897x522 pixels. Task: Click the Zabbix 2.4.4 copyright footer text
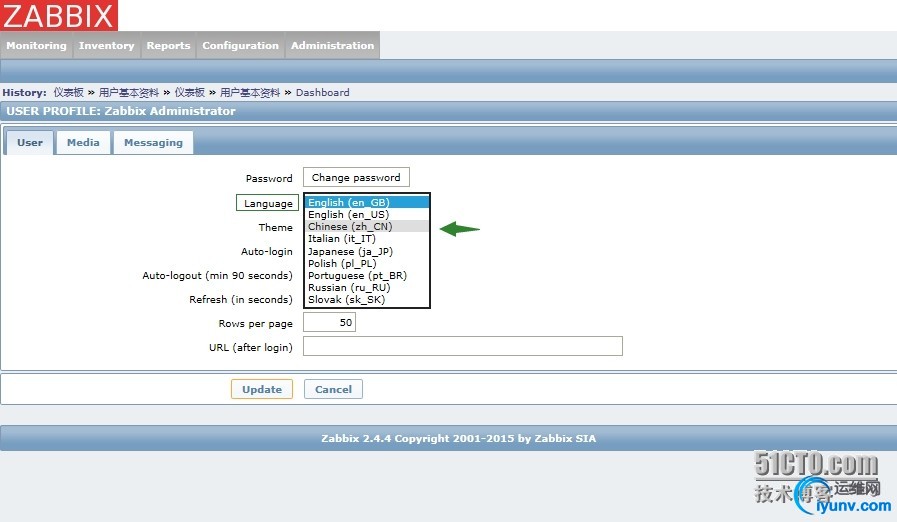pos(458,438)
